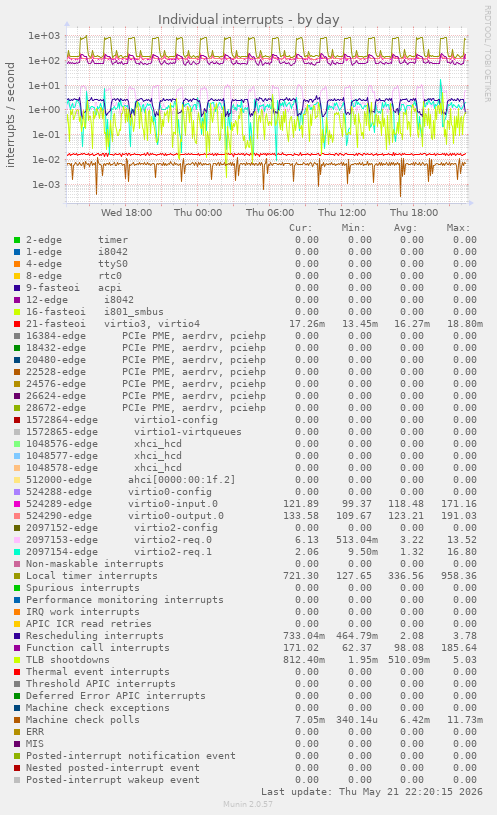This screenshot has width=497, height=815.
Task: Click the Wed 18:00 time axis label
Action: click(126, 213)
